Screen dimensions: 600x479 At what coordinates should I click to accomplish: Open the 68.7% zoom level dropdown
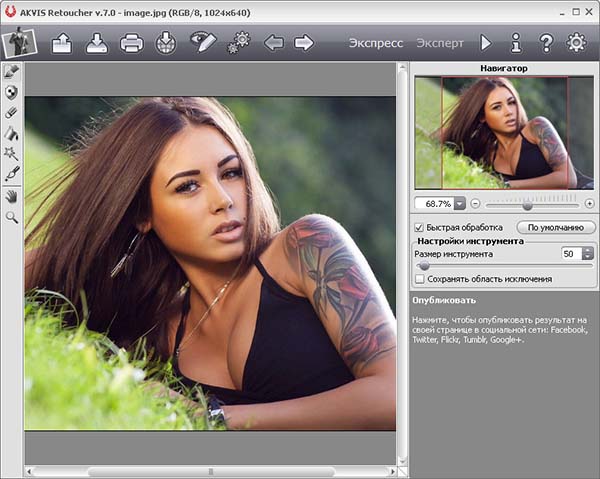pyautogui.click(x=459, y=203)
